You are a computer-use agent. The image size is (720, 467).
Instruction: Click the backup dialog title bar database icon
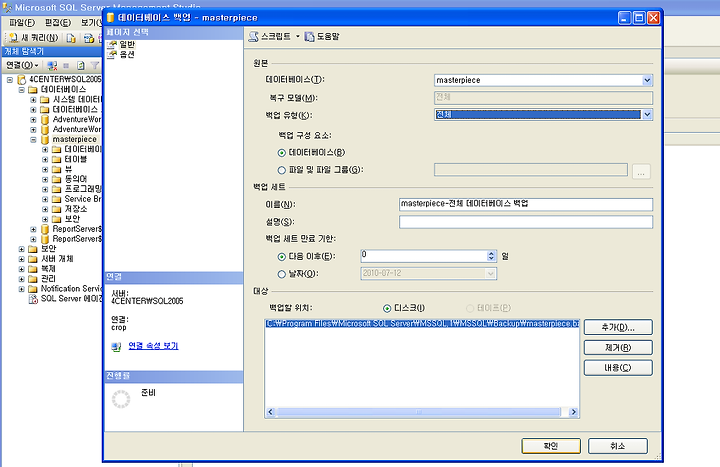[110, 17]
